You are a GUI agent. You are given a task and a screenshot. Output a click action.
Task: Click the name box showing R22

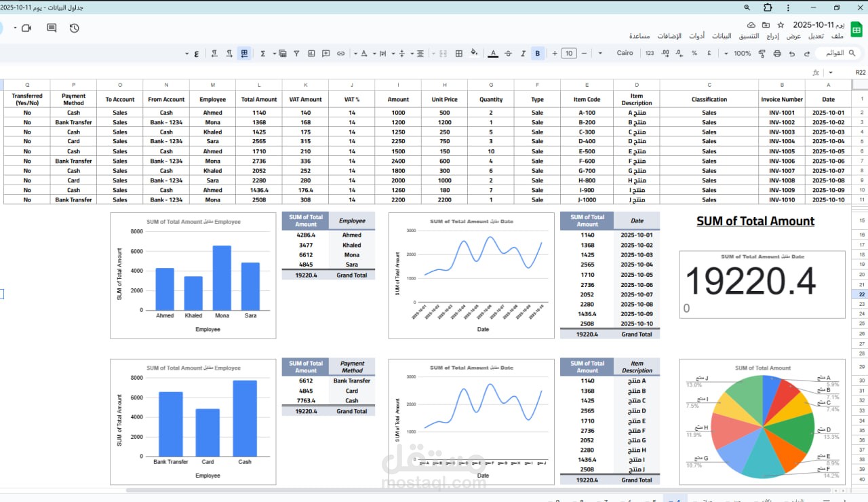[860, 72]
